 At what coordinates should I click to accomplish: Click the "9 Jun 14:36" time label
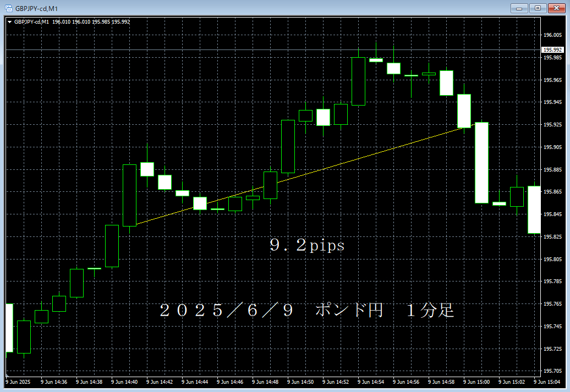(x=54, y=382)
